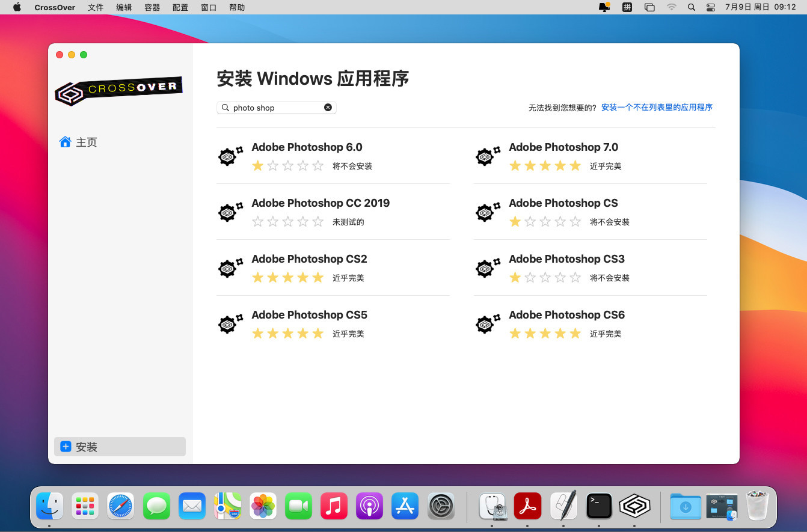The image size is (807, 532).
Task: Open the 安装一个不在列表里的应用程序 link
Action: [x=657, y=107]
